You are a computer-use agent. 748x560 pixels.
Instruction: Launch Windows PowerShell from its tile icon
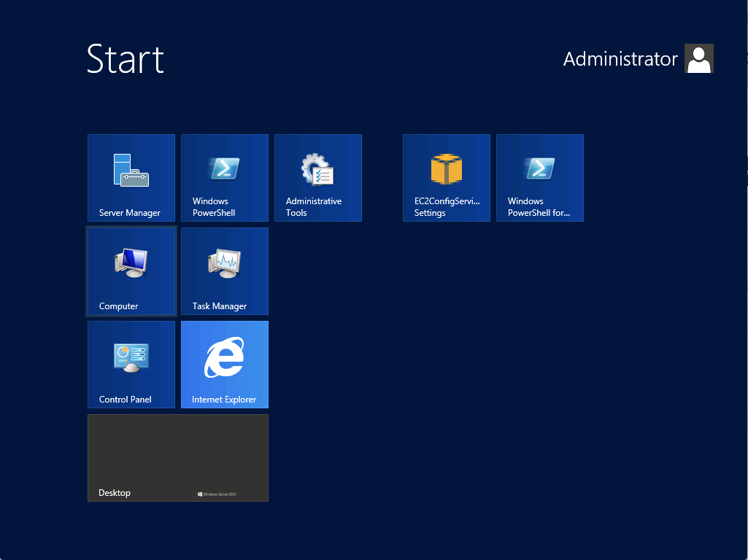(x=225, y=168)
